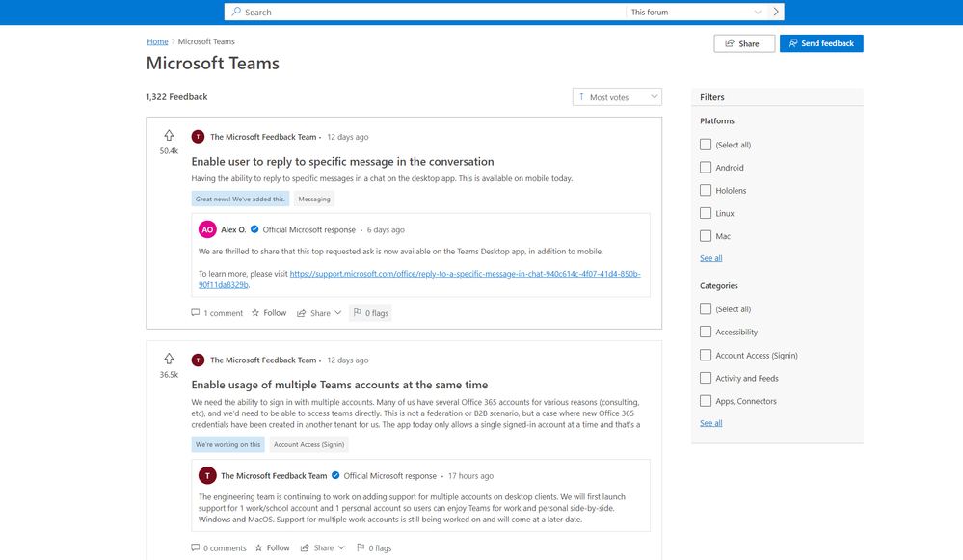Open post title Enable user to reply to specific message
This screenshot has width=963, height=560.
click(x=343, y=162)
